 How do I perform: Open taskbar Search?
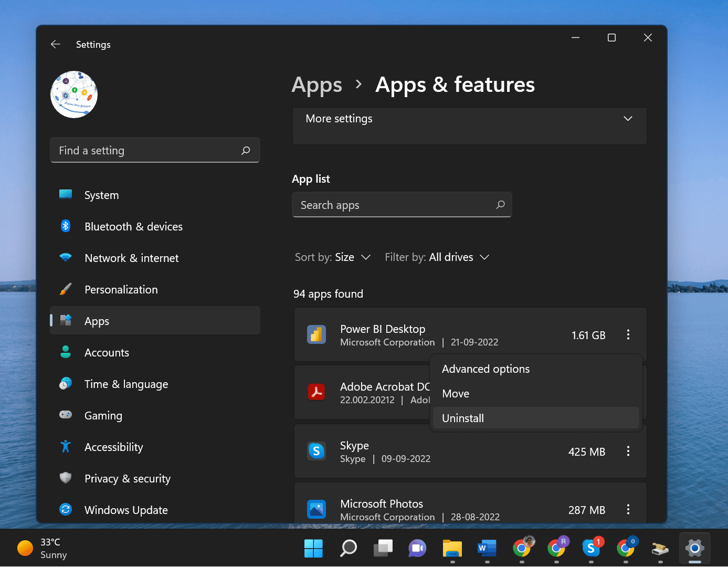[x=348, y=549]
